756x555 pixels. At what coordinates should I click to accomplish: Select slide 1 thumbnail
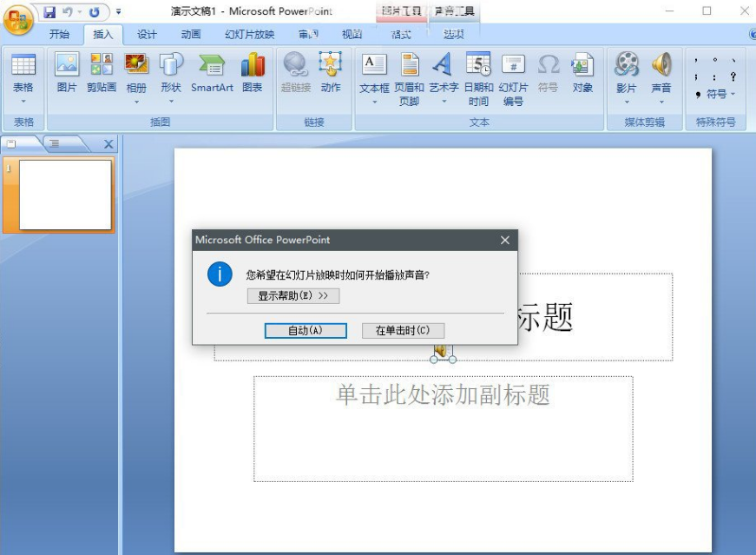coord(65,195)
